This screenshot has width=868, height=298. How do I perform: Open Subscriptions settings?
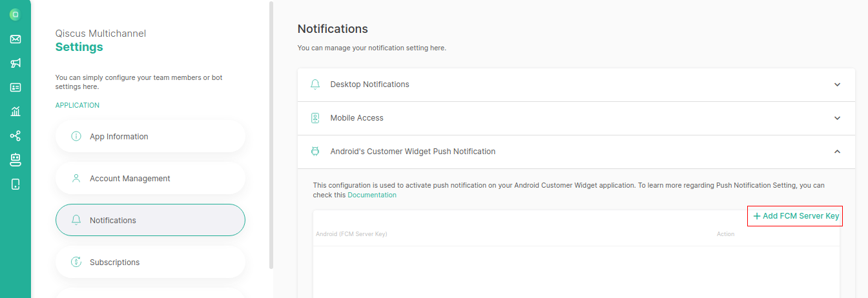(x=150, y=262)
